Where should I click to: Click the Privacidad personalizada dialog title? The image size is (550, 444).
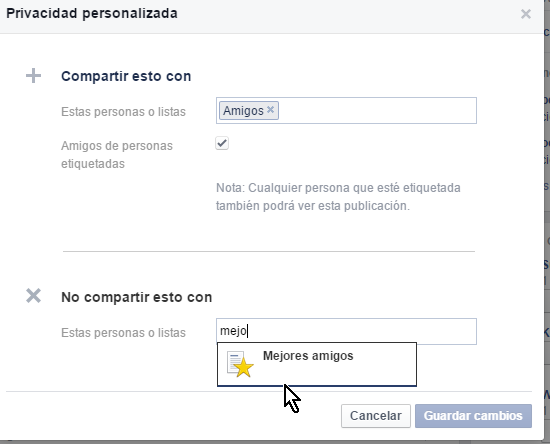(x=92, y=13)
